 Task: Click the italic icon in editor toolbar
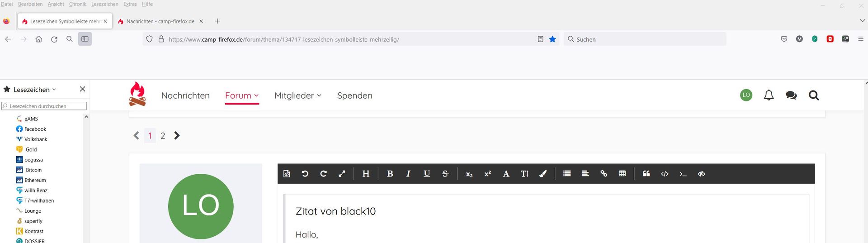pyautogui.click(x=408, y=174)
